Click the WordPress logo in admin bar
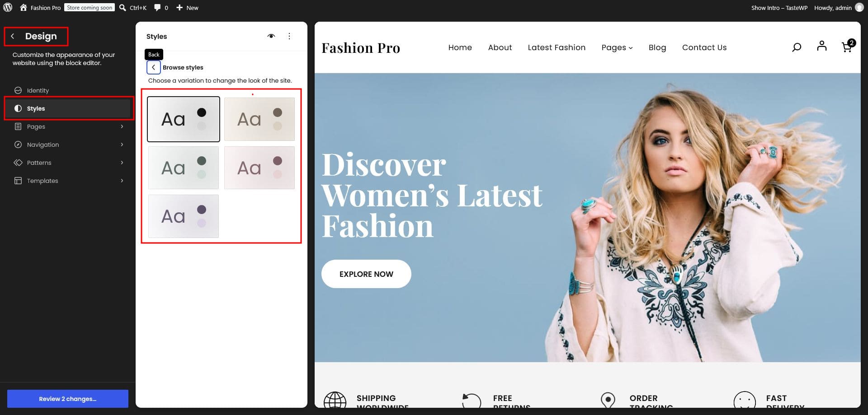The width and height of the screenshot is (868, 415). (x=8, y=8)
